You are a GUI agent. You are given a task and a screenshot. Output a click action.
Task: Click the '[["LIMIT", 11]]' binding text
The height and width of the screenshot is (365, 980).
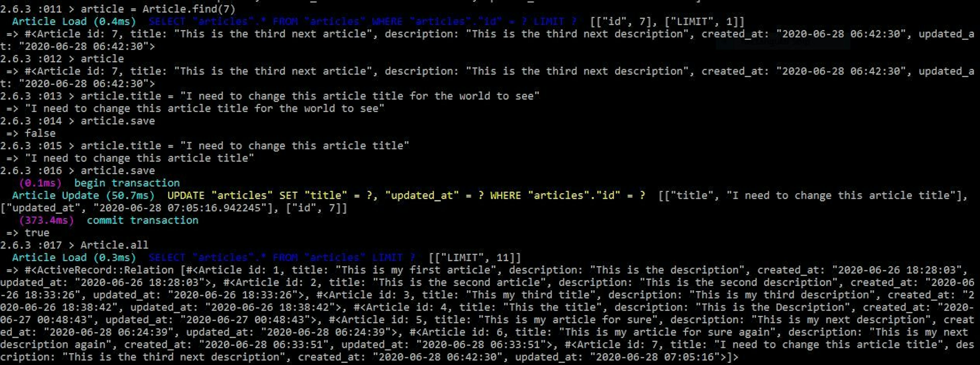[x=474, y=257]
